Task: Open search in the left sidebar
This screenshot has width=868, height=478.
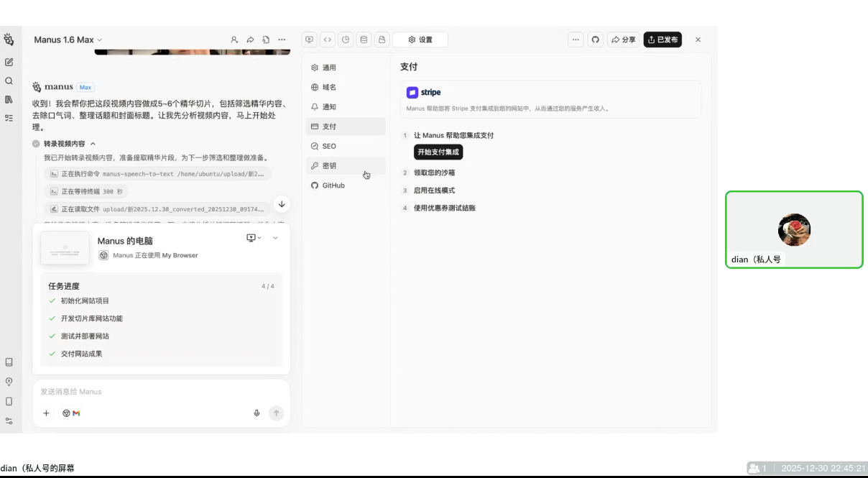Action: coord(9,81)
